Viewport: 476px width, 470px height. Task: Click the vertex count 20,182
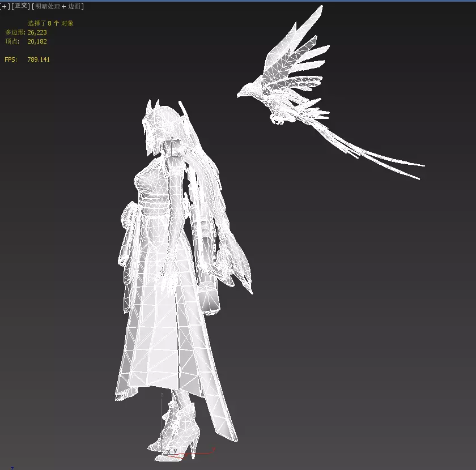[37, 41]
